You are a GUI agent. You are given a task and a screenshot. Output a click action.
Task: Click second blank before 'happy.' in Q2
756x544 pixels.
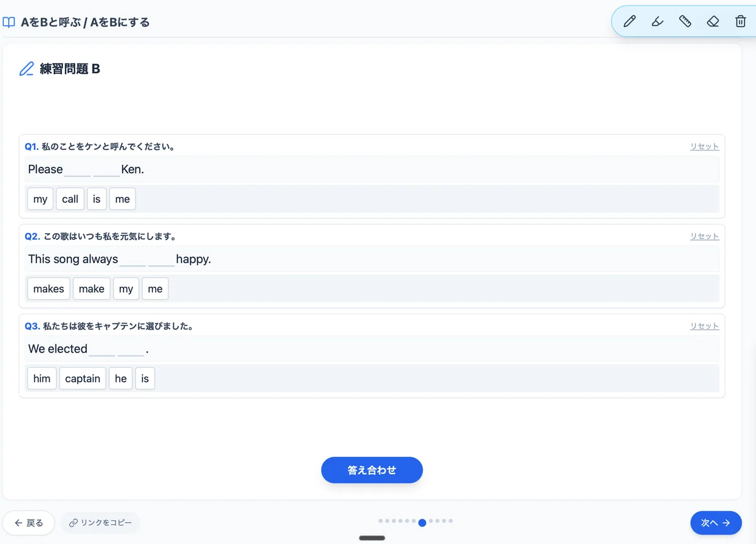coord(161,260)
